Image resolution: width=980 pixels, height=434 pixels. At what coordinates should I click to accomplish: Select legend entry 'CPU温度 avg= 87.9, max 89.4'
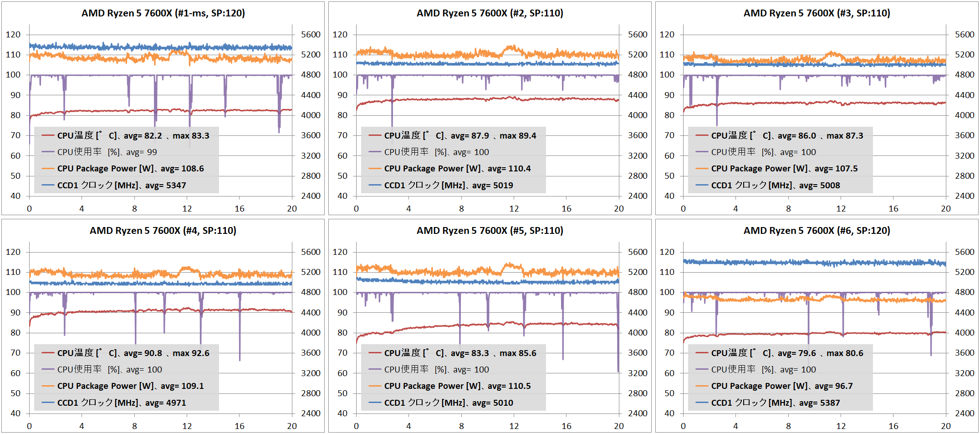pos(453,135)
